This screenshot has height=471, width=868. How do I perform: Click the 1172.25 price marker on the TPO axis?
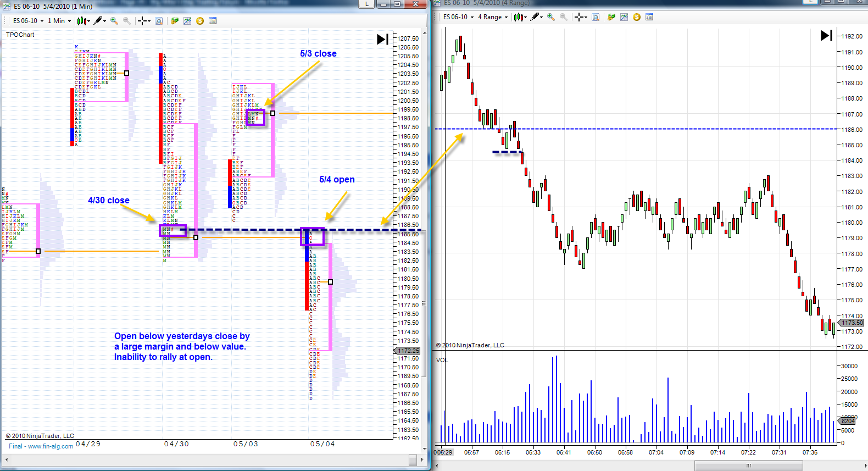408,351
